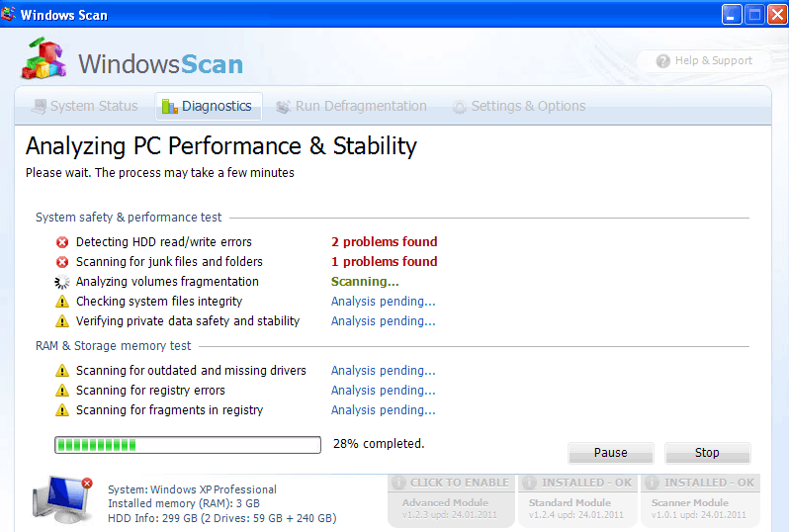The image size is (789, 532).
Task: Click the computer monitor icon near system info
Action: click(61, 497)
